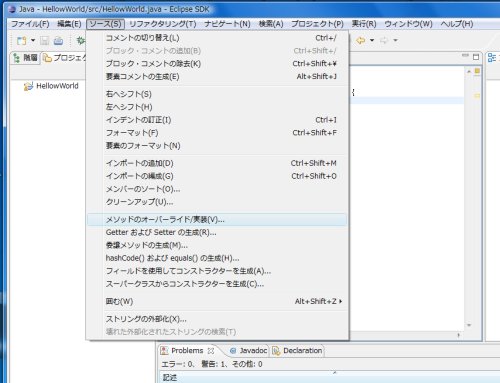Click the Print toolbar icon
Screen dimensions: 500x383
tap(58, 41)
